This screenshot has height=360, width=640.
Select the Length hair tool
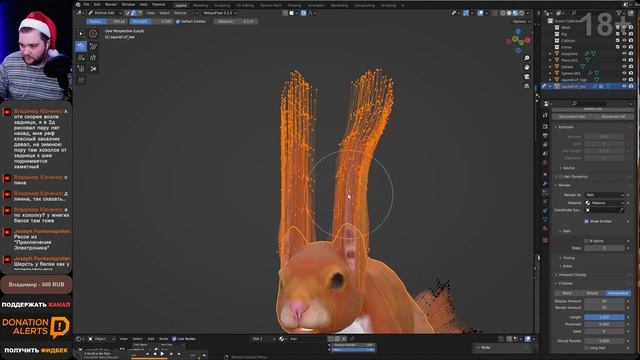pos(93,58)
